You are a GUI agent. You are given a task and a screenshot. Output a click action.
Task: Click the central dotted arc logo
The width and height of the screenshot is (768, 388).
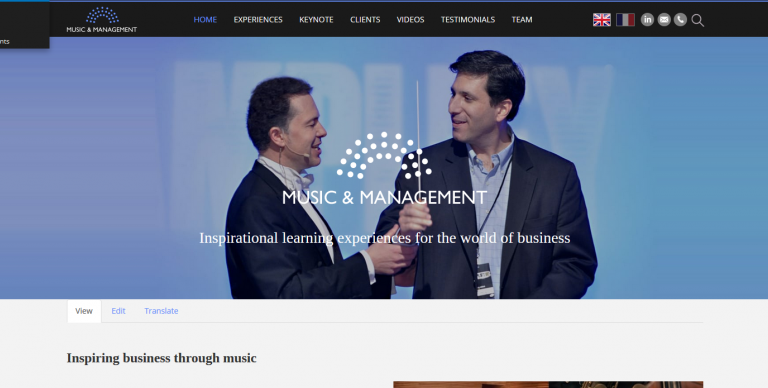[x=384, y=155]
